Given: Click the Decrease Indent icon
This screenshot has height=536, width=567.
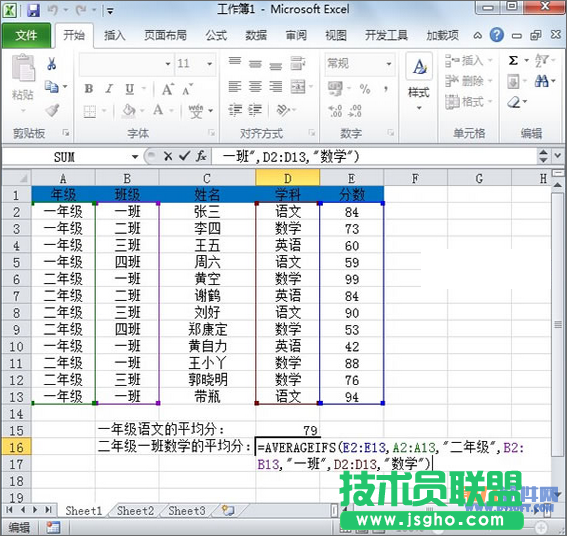Looking at the screenshot, I should [x=235, y=110].
